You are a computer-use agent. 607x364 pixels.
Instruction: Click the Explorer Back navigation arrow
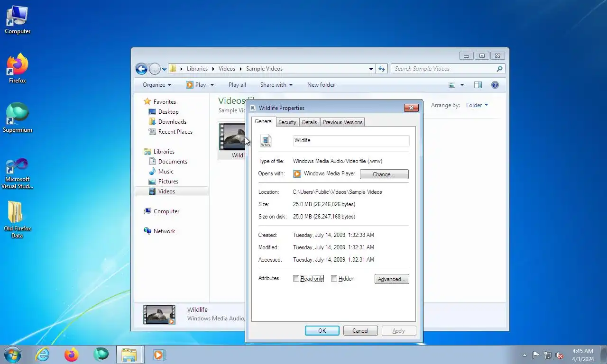(141, 69)
